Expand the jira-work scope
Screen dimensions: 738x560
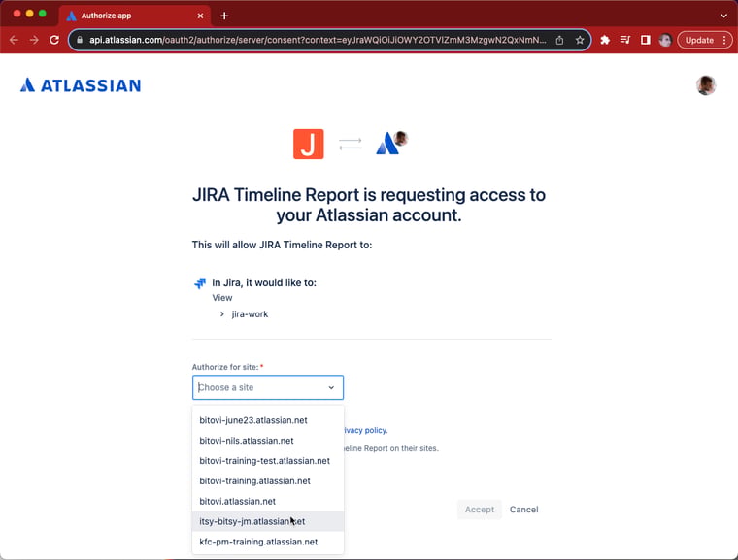tap(222, 313)
